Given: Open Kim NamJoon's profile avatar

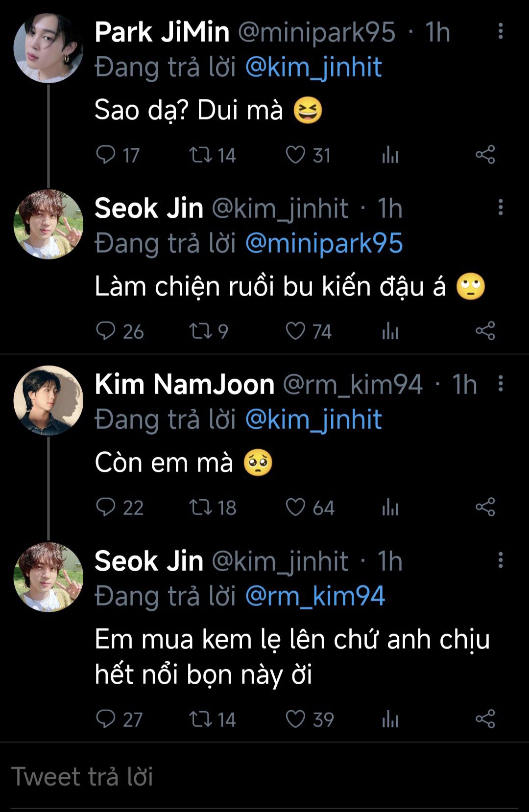Looking at the screenshot, I should click(x=48, y=400).
